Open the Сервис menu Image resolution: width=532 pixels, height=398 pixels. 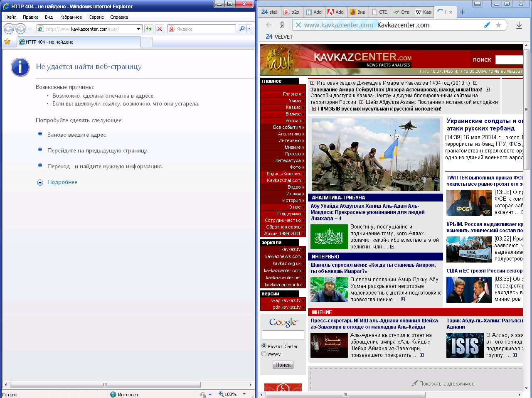point(96,17)
